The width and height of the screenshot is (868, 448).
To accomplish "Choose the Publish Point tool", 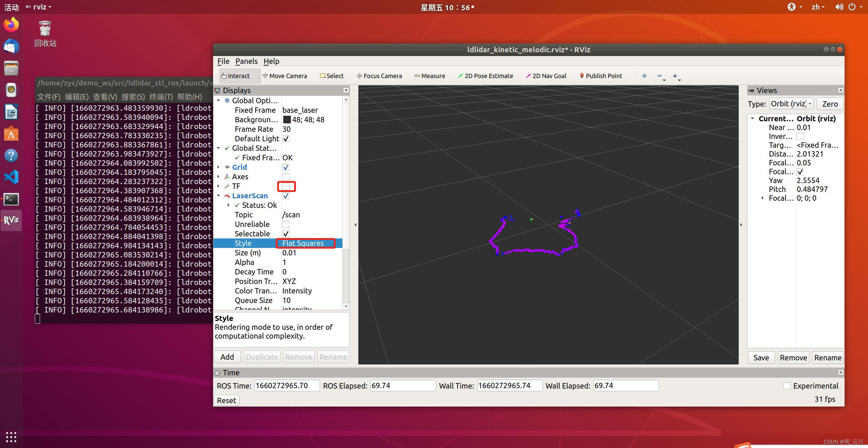I will click(602, 76).
